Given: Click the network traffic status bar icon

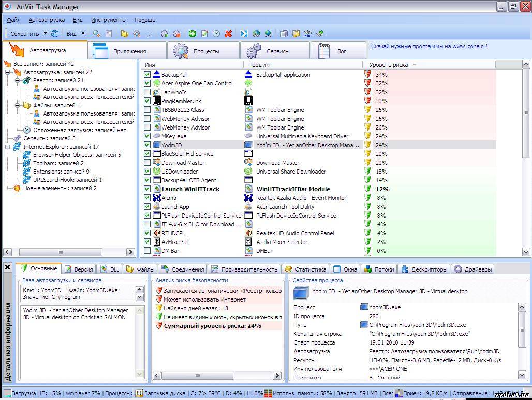Looking at the screenshot, I should point(399,393).
